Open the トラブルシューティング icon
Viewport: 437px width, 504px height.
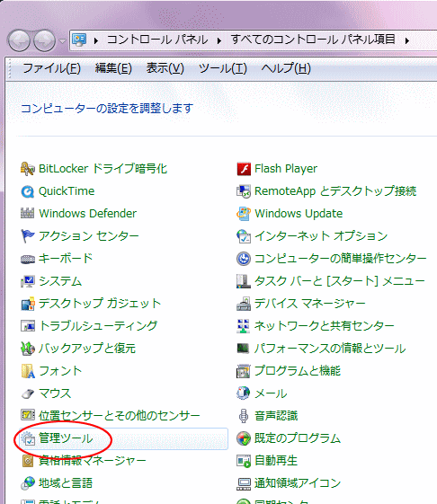[27, 326]
